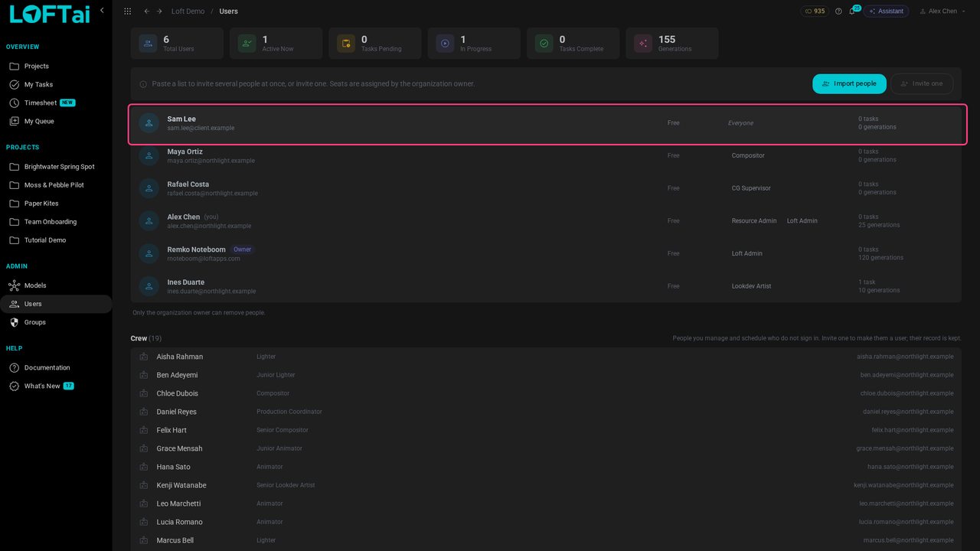Open the Brightwater Spring Spot project
The height and width of the screenshot is (551, 980).
tap(56, 167)
